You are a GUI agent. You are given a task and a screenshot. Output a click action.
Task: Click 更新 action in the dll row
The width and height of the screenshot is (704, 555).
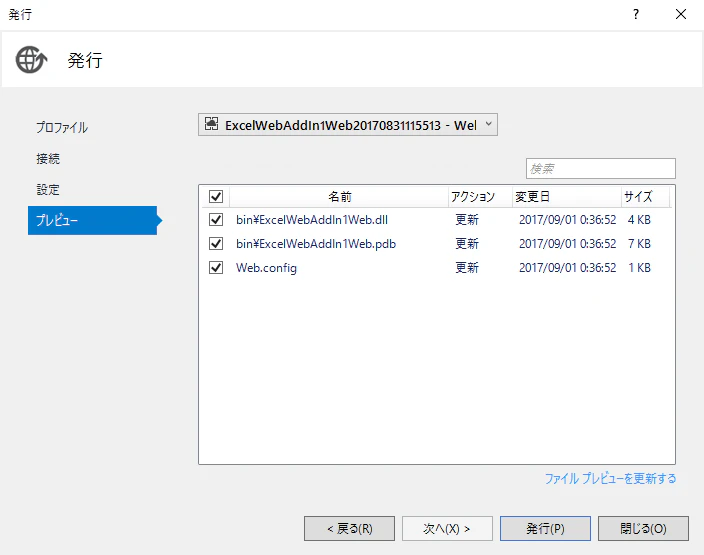click(x=467, y=220)
